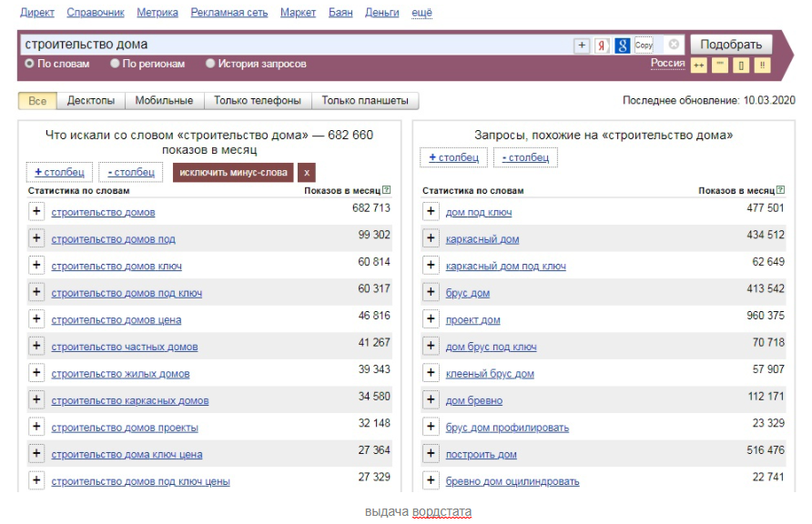Click the yellow brackets [] icon
The image size is (812, 524).
coord(741,65)
